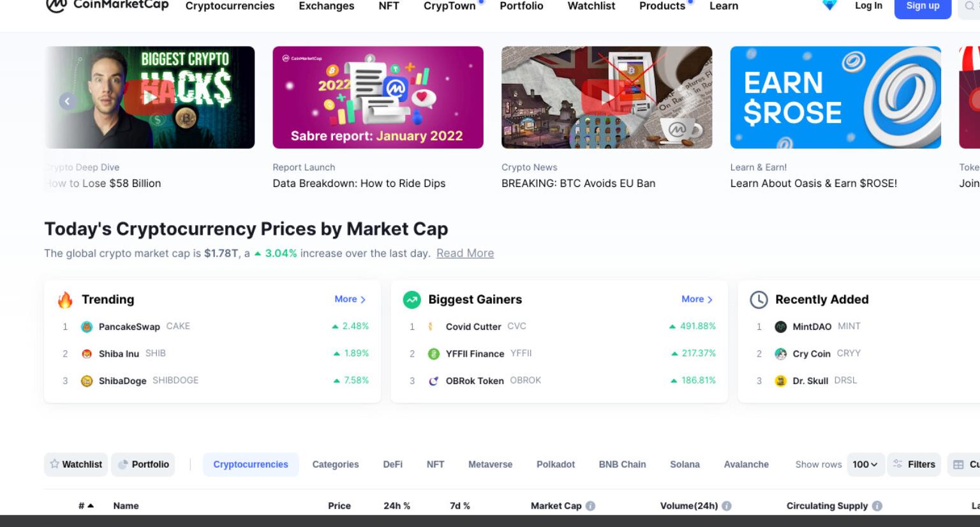Toggle the Watchlist star filter
The width and height of the screenshot is (980, 527).
tap(76, 464)
